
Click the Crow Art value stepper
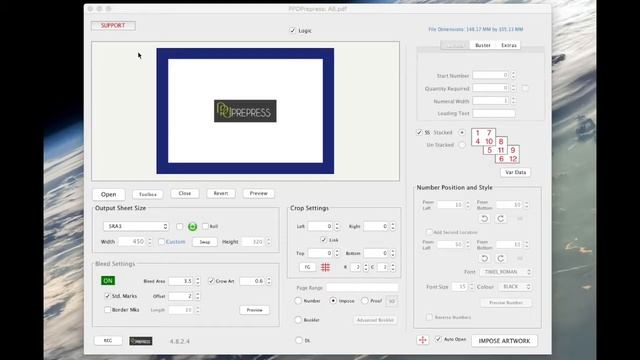[269, 281]
